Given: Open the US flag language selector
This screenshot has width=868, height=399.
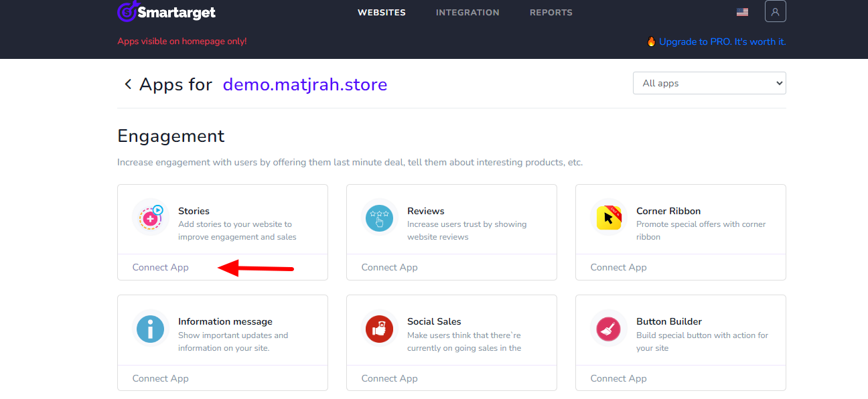Looking at the screenshot, I should click(x=742, y=12).
